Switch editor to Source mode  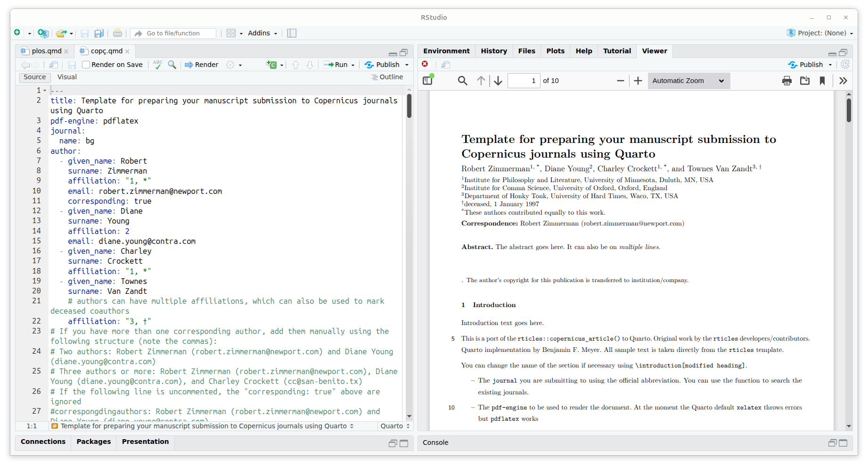35,77
